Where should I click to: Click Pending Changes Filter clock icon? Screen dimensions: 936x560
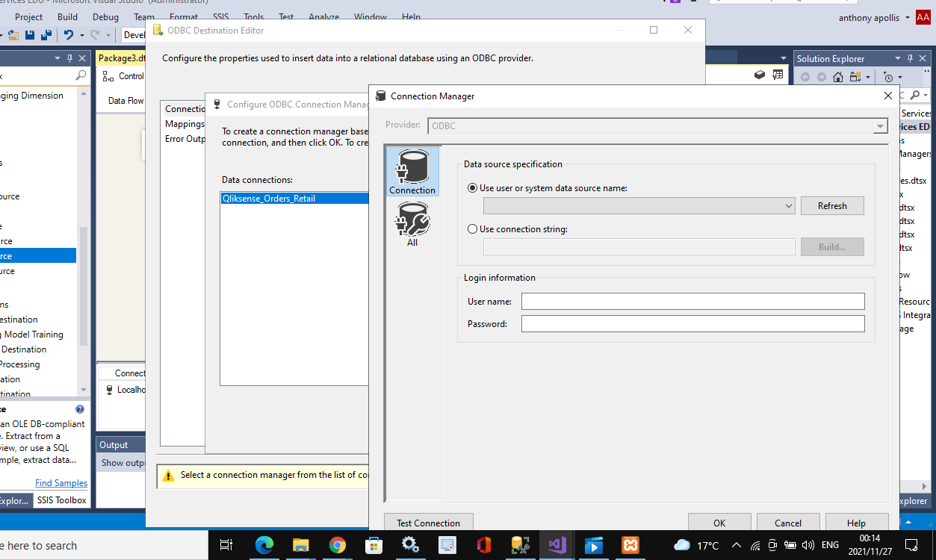coord(888,77)
